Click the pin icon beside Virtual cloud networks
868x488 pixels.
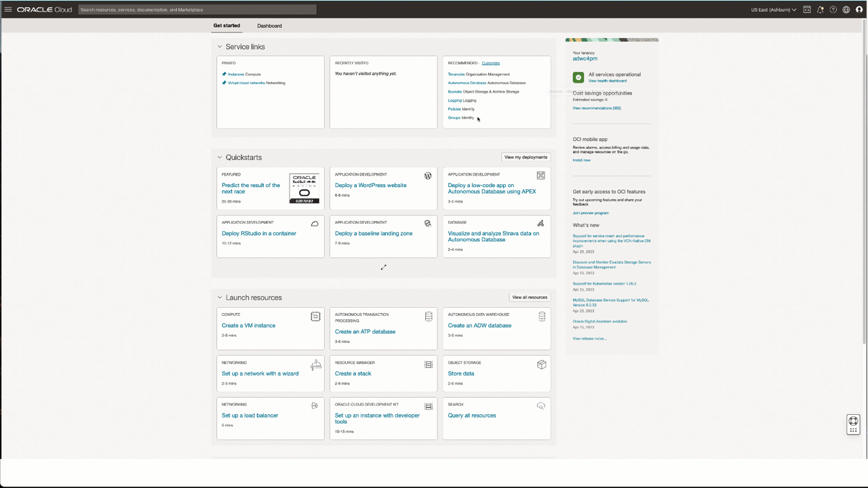point(224,83)
